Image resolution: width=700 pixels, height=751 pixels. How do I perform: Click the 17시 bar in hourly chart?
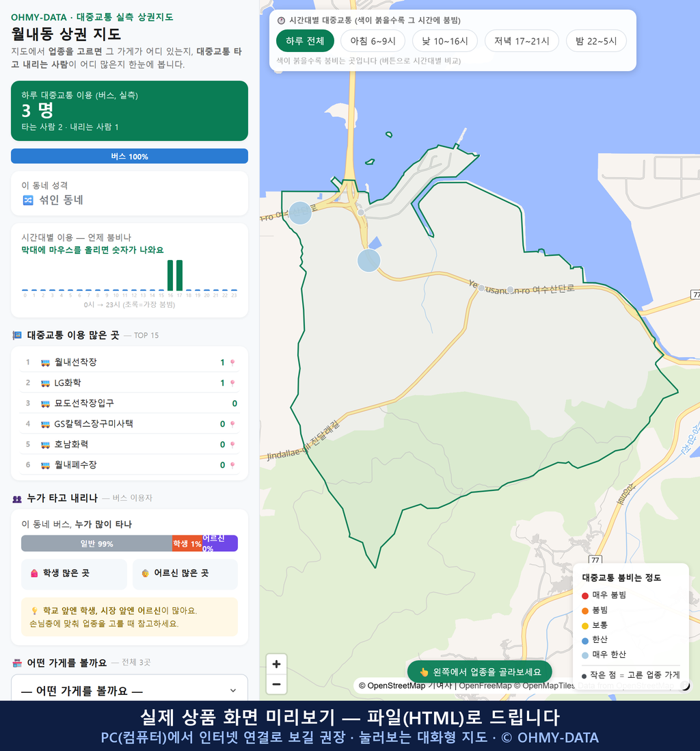pos(180,276)
